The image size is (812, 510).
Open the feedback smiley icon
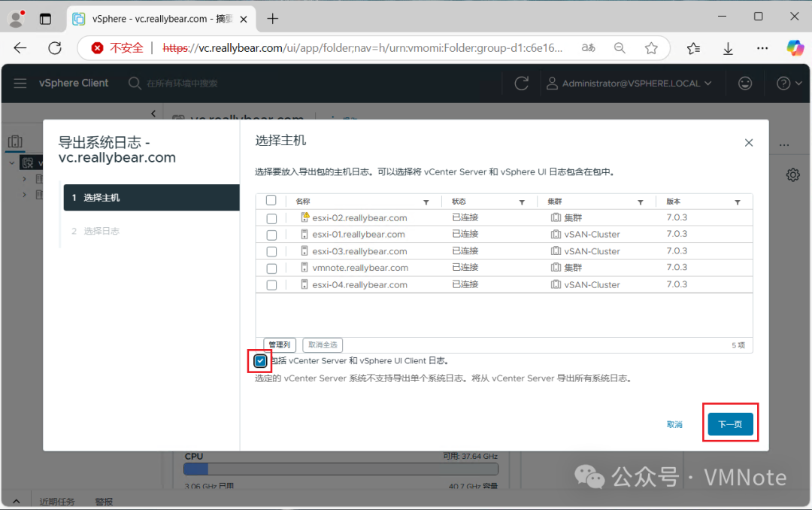click(744, 83)
